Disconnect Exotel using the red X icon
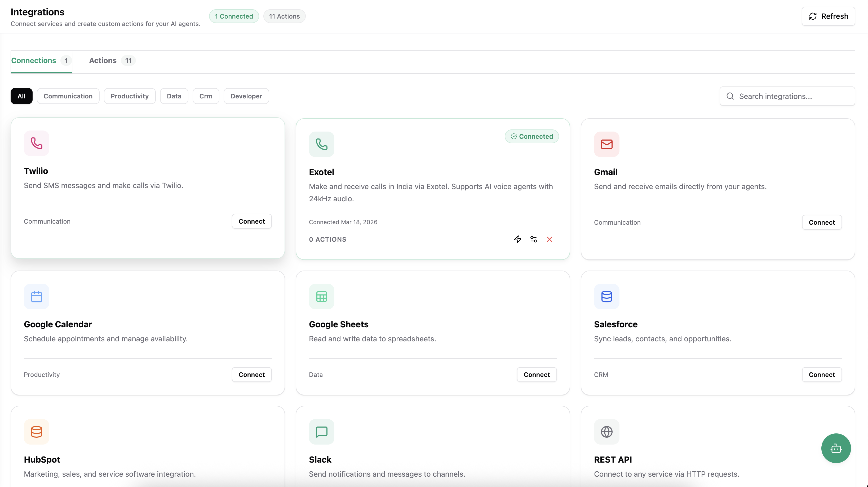 tap(549, 239)
